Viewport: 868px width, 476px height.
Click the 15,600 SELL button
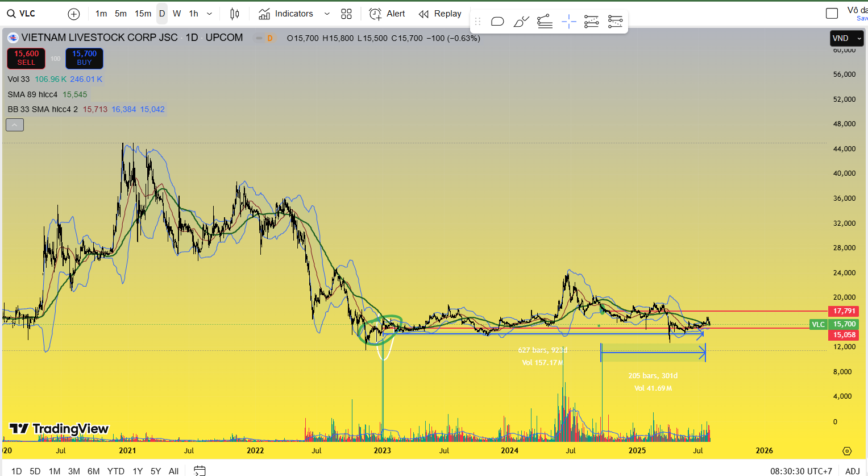26,58
